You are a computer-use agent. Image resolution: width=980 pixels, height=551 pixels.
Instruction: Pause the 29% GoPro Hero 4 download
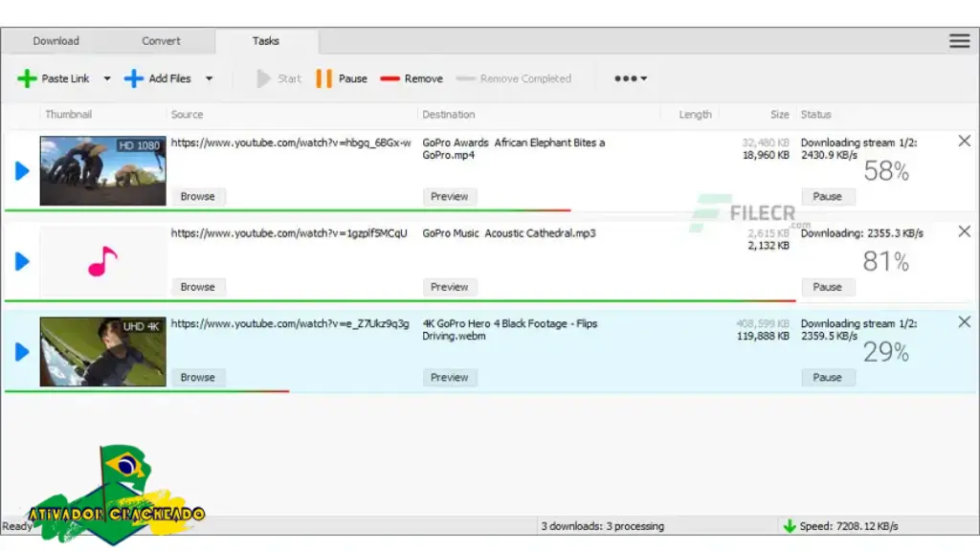(828, 378)
